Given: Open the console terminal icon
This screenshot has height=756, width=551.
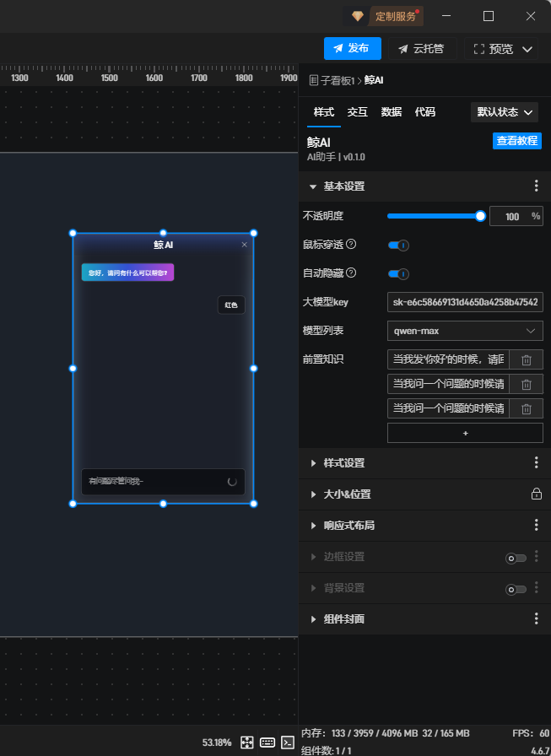Looking at the screenshot, I should pyautogui.click(x=288, y=742).
